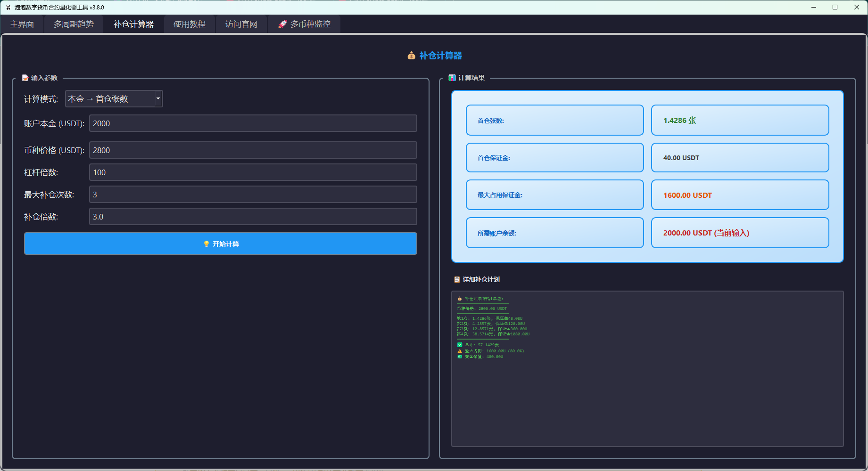Viewport: 868px width, 471px height.
Task: Switch to the 主界面 tab
Action: [22, 24]
